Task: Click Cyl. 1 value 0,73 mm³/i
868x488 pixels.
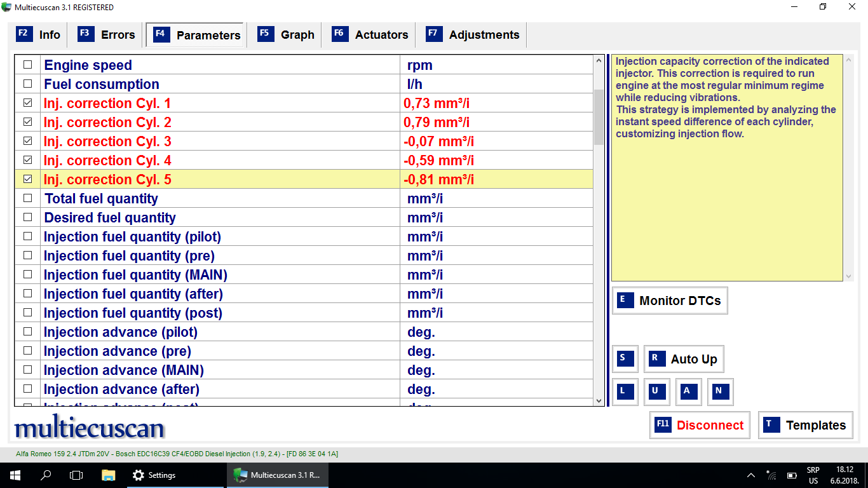Action: (437, 103)
